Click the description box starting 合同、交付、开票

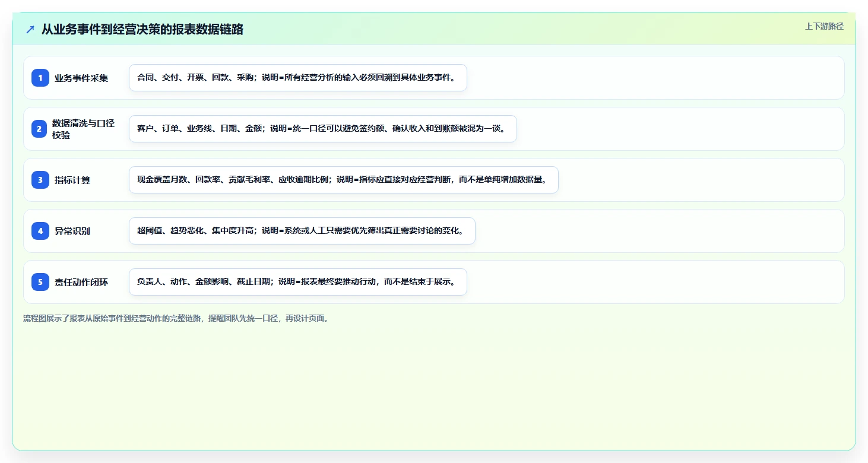pos(298,78)
